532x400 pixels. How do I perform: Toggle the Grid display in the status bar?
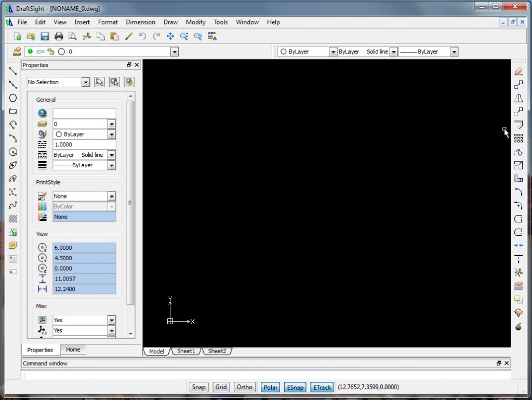pos(220,387)
